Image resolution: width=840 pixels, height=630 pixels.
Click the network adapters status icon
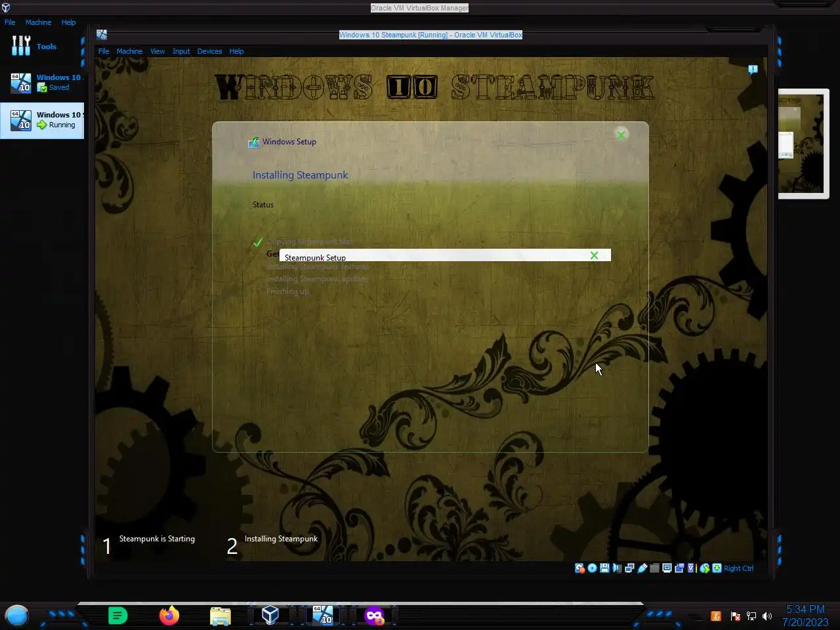(629, 568)
